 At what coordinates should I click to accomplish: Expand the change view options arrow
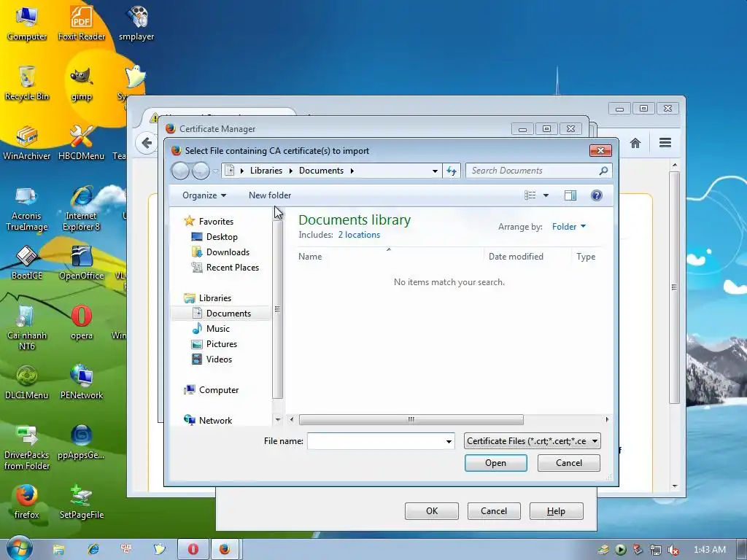coord(546,195)
